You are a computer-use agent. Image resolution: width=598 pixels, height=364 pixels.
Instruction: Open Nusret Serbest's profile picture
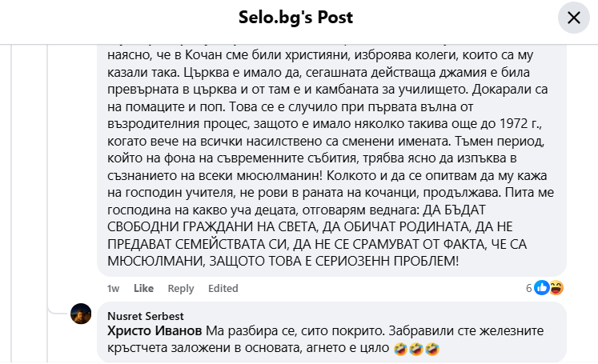click(x=81, y=314)
